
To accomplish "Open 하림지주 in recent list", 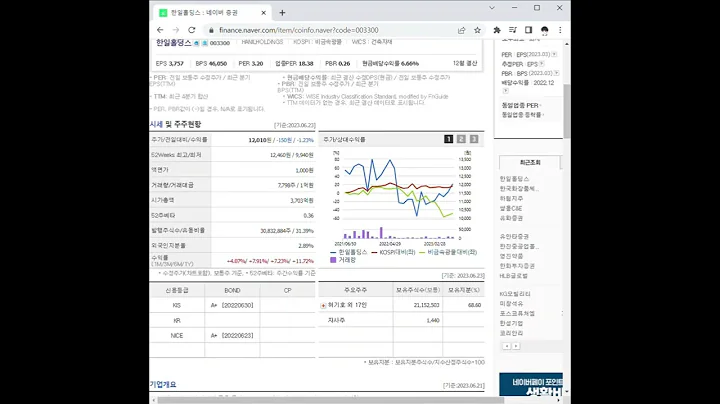I will [x=511, y=199].
